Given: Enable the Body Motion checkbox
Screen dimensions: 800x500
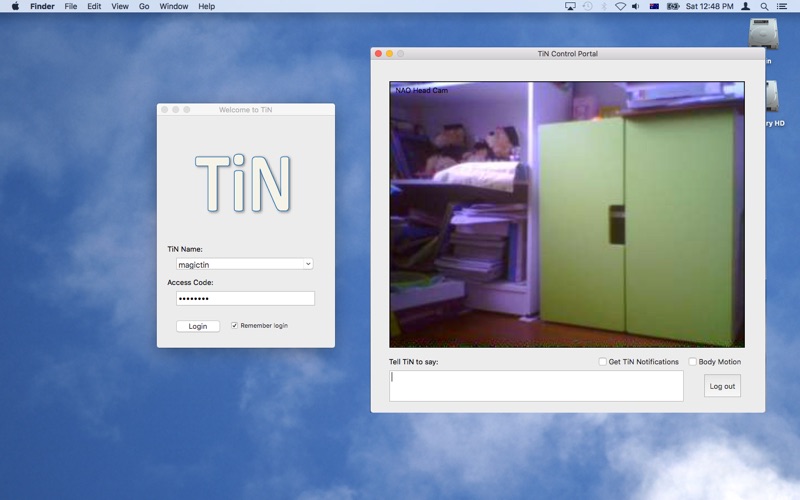Looking at the screenshot, I should pyautogui.click(x=692, y=362).
